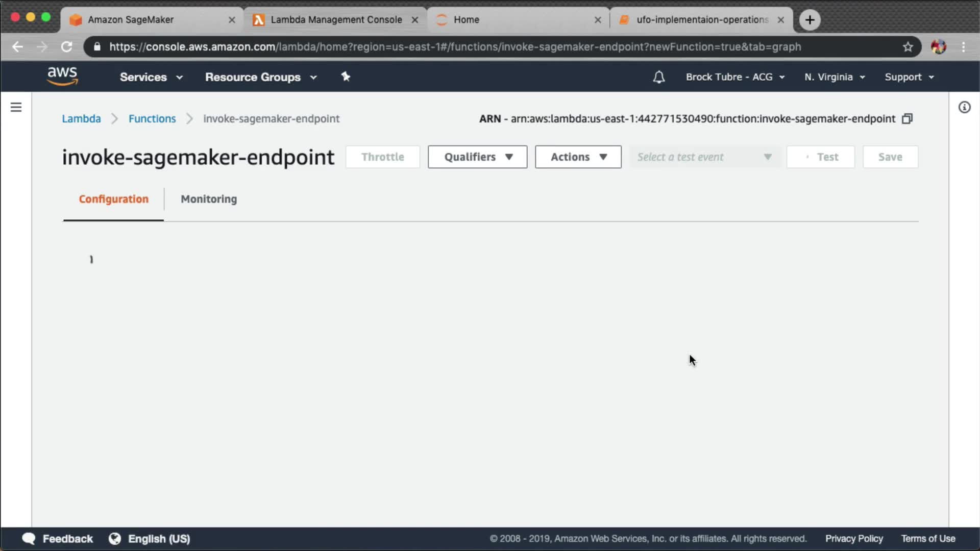Expand the Resource Groups dropdown

(261, 77)
